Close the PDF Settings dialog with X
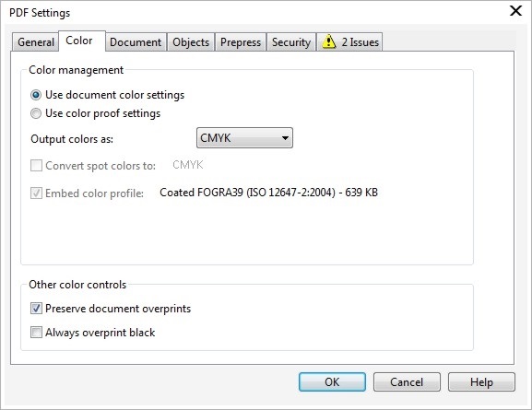This screenshot has height=410, width=532. point(515,11)
